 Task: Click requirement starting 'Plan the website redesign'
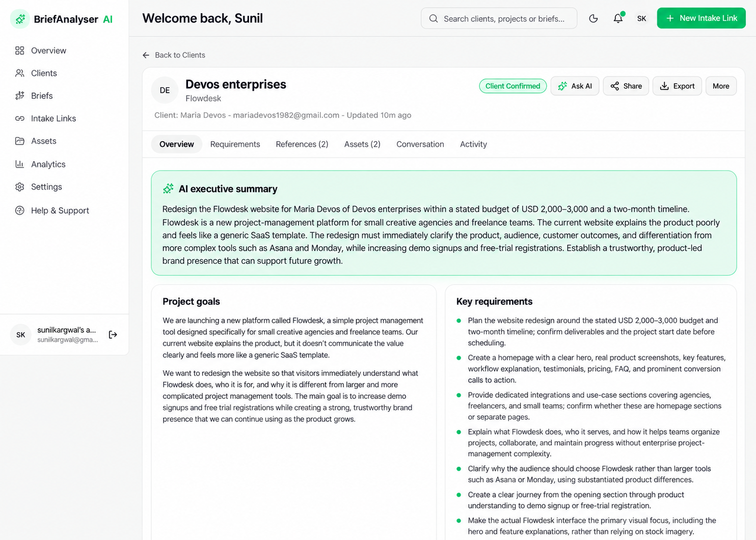(593, 332)
